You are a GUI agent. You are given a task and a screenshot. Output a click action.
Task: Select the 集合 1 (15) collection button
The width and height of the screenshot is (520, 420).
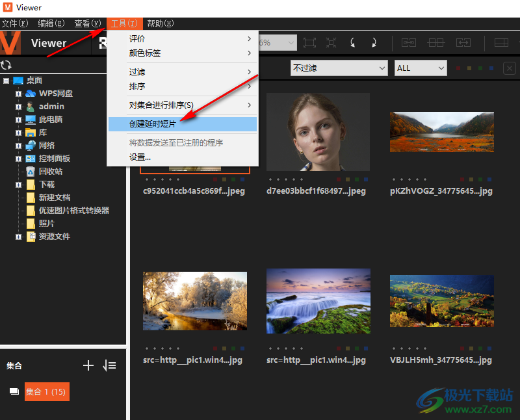[x=47, y=392]
